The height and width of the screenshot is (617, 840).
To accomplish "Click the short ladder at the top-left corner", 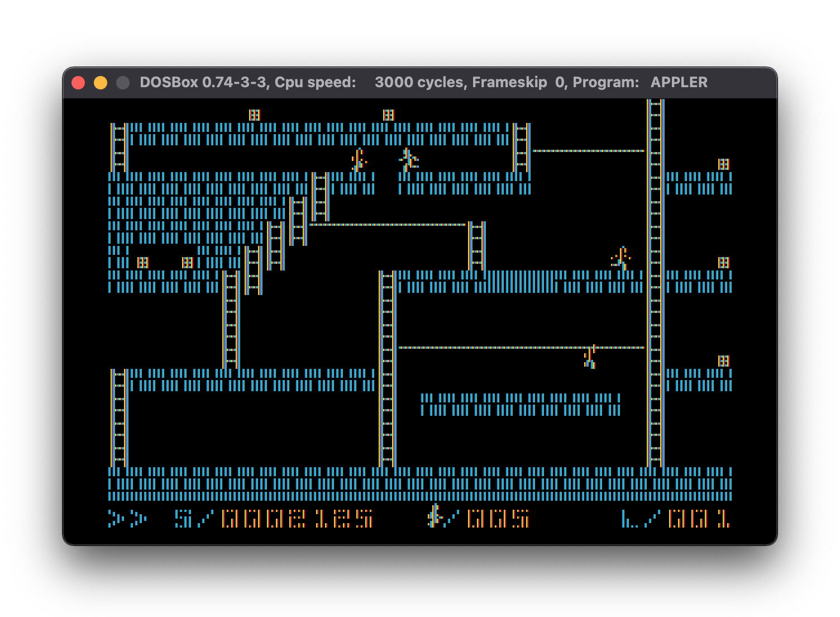I will 119,148.
